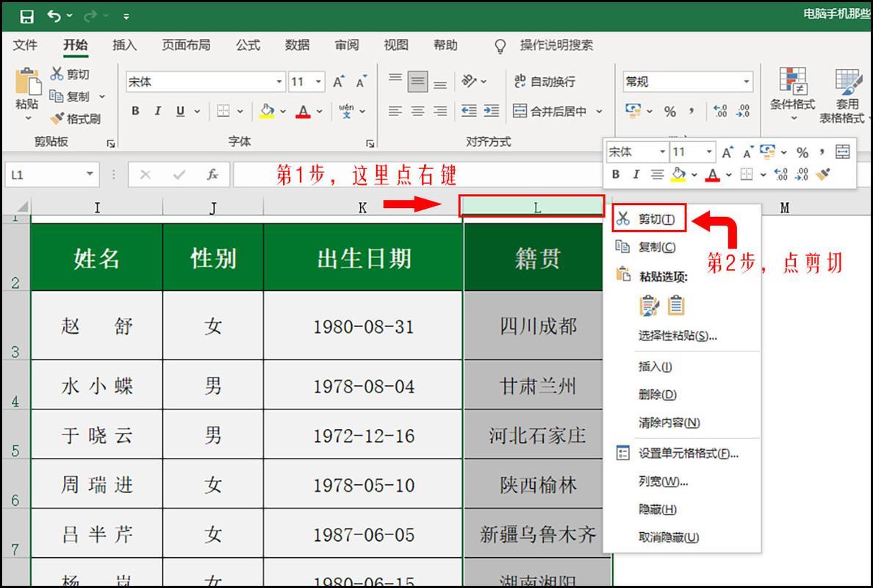Toggle Bold in the ribbon font group
873x588 pixels.
click(x=135, y=111)
